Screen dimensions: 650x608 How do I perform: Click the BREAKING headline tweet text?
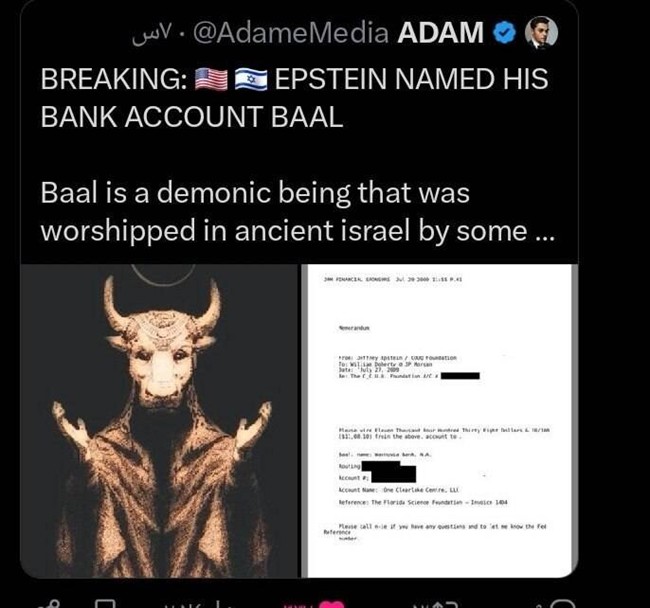pyautogui.click(x=294, y=97)
